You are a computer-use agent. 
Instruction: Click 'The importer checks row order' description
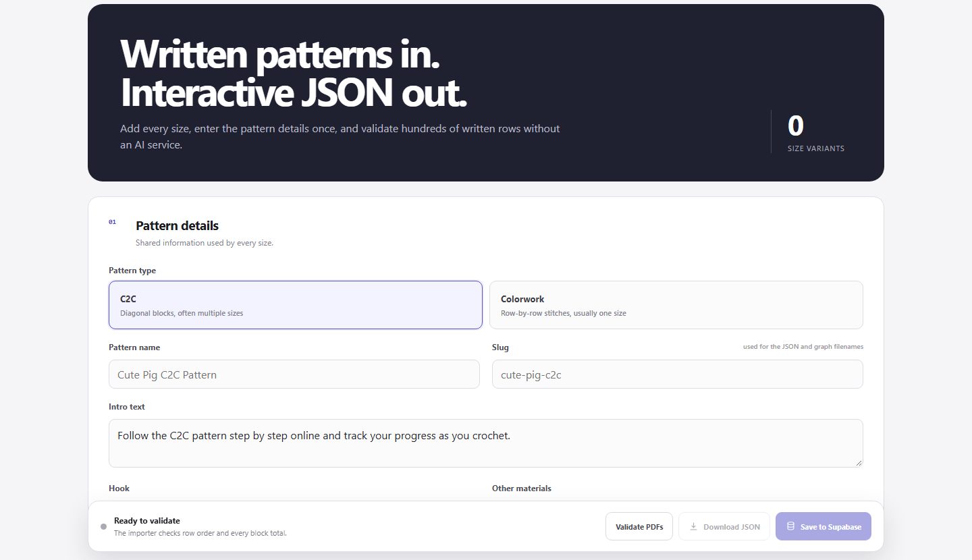200,533
